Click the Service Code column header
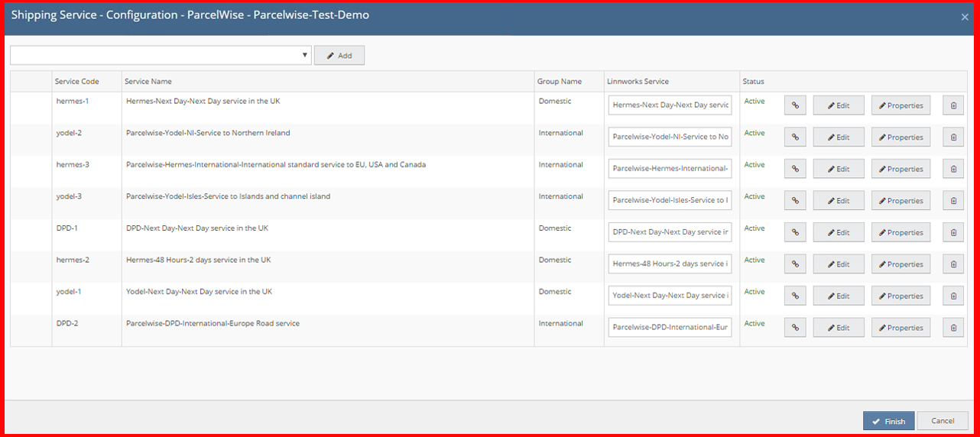The width and height of the screenshot is (980, 437). click(x=76, y=82)
